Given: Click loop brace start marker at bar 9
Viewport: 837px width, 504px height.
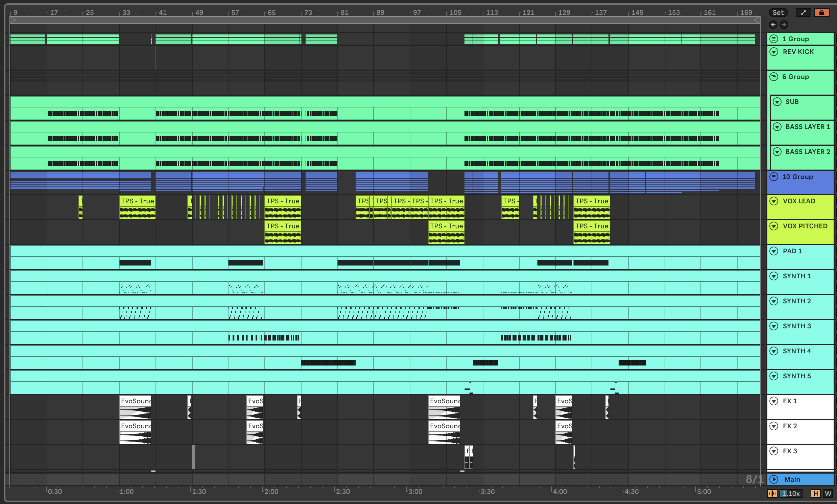Looking at the screenshot, I should pos(13,20).
